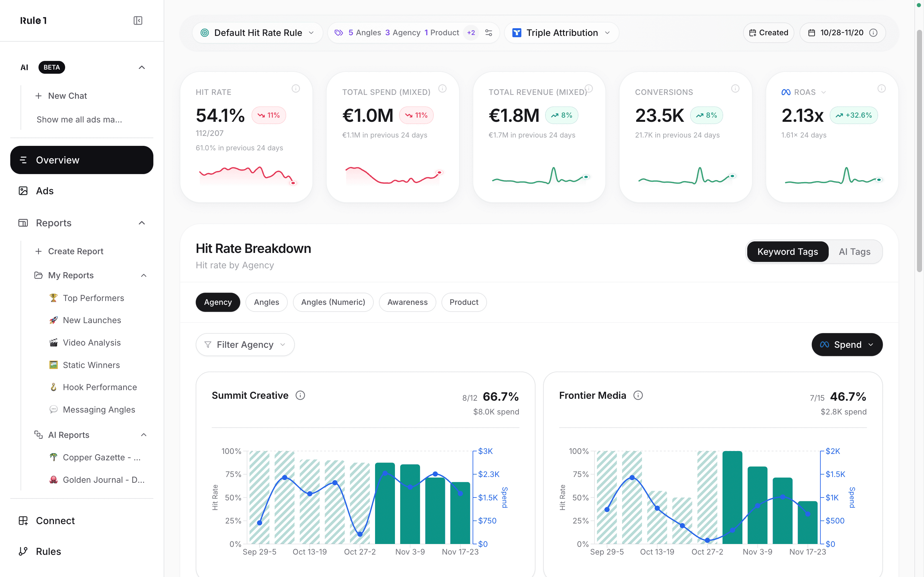The image size is (924, 577).
Task: Switch to the Product breakdown tab
Action: (464, 302)
